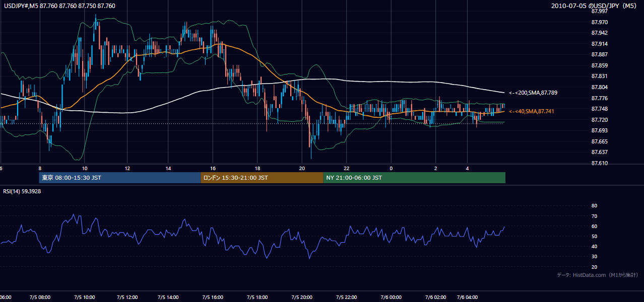
Task: Click hour mark 8 under price chart
Action: [x=40, y=168]
